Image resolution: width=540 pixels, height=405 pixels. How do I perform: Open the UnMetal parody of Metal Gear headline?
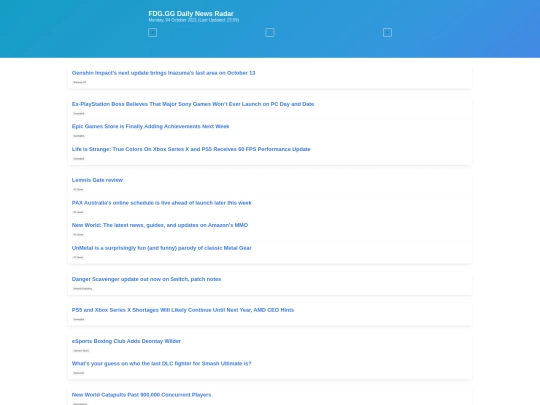click(x=162, y=248)
